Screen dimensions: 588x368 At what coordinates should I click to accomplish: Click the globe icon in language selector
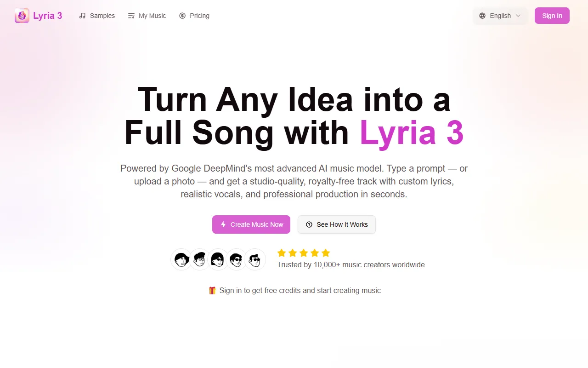pyautogui.click(x=482, y=16)
